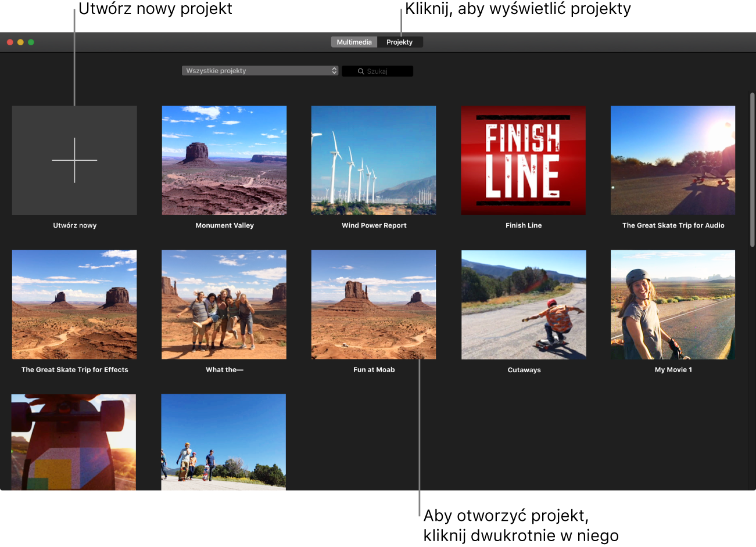756x547 pixels.
Task: Click the vertical scrollbar on the right
Action: (752, 170)
